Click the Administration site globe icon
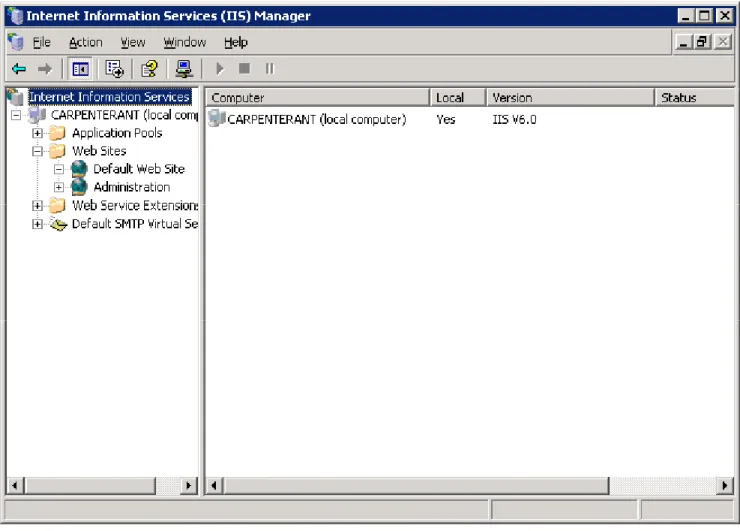 pyautogui.click(x=79, y=187)
